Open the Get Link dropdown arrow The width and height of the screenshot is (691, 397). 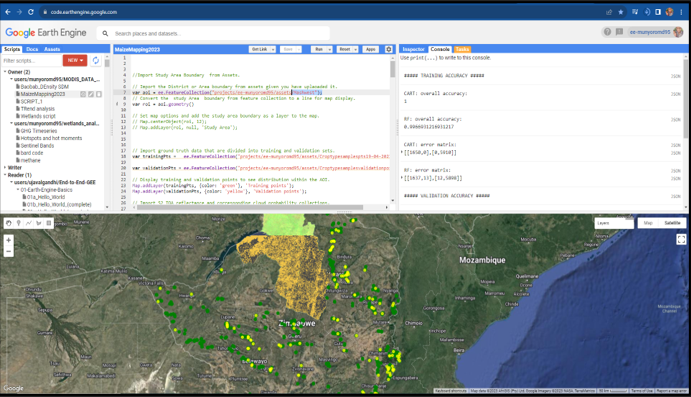coord(273,49)
